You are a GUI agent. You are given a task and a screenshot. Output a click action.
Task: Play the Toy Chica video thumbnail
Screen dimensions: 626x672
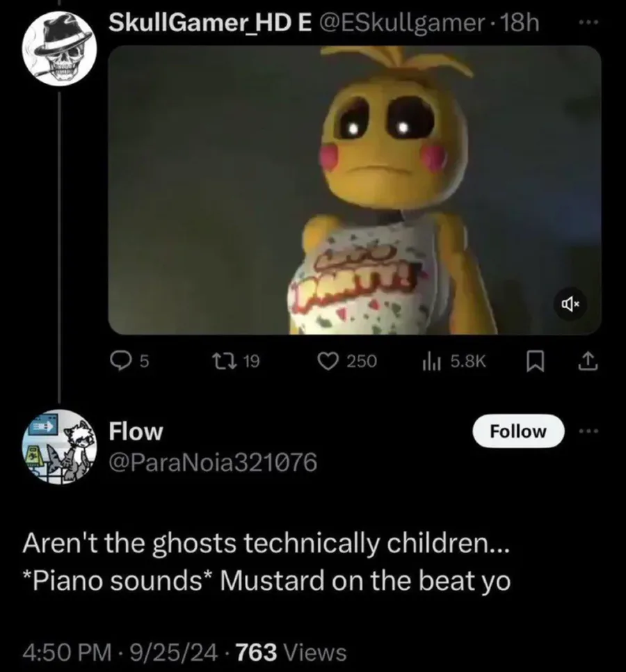pos(355,189)
